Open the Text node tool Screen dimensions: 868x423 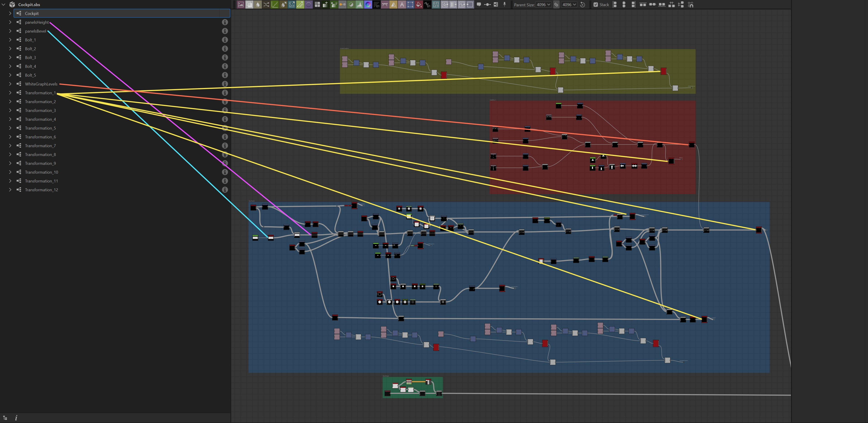[402, 5]
